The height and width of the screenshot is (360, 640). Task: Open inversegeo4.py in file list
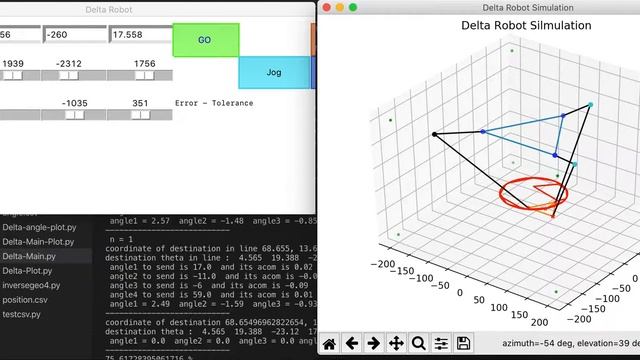(31, 285)
